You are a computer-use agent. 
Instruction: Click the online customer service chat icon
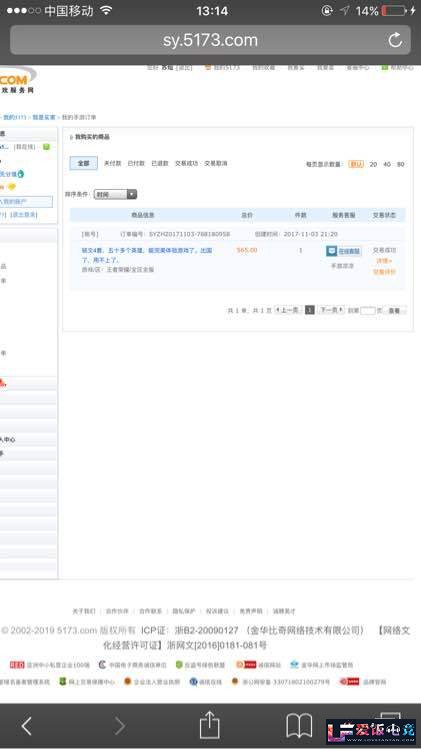332,251
